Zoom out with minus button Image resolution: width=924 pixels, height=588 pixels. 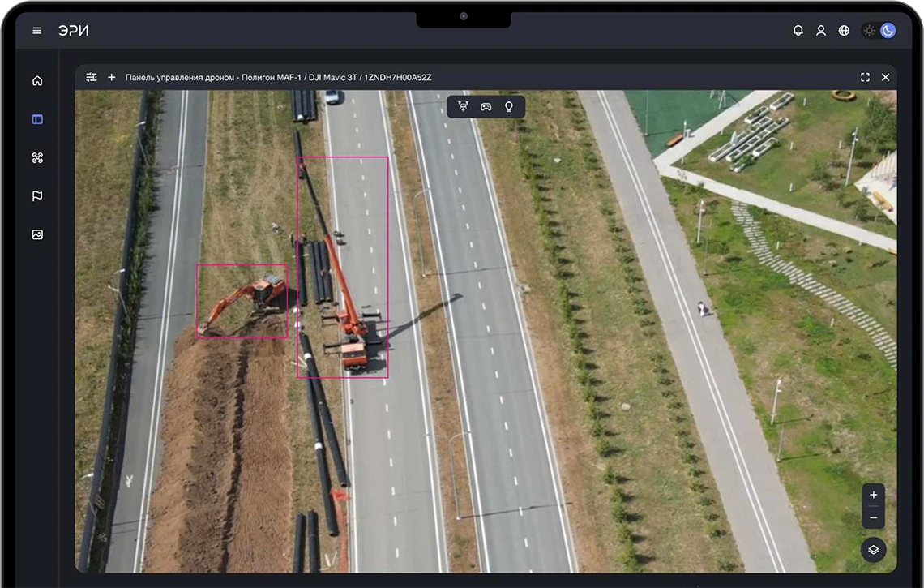tap(873, 517)
